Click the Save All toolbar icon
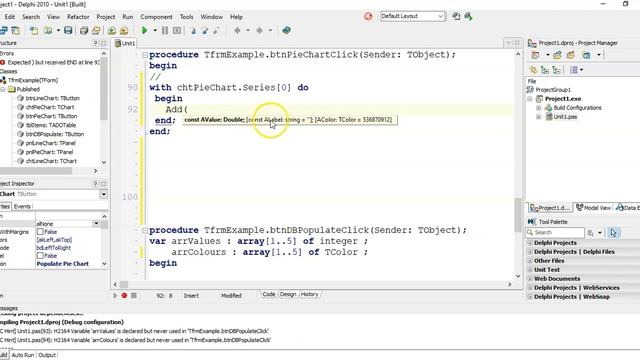The width and height of the screenshot is (640, 360). pos(84,30)
